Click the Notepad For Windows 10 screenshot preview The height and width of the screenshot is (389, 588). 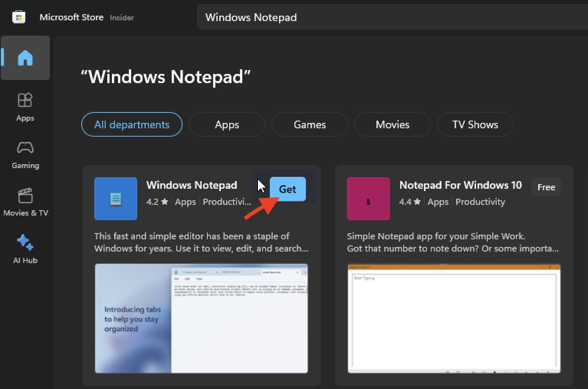[453, 318]
